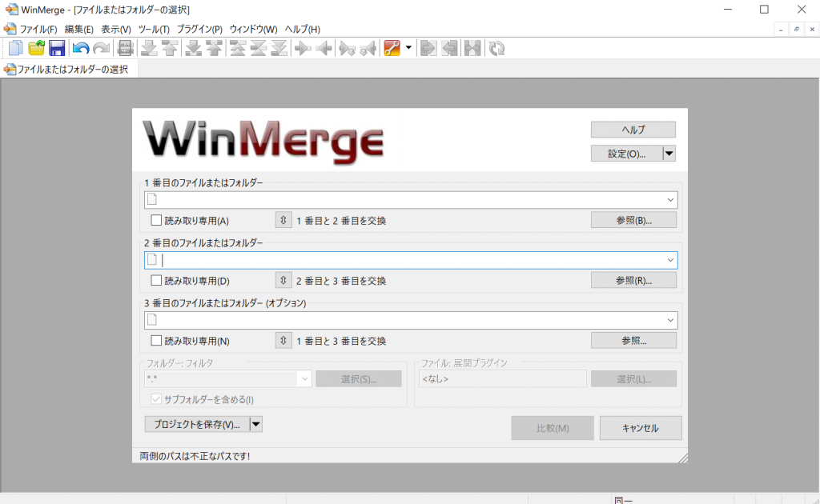The height and width of the screenshot is (504, 820).
Task: Click プロジェクトを保存(V)... button
Action: [x=197, y=424]
